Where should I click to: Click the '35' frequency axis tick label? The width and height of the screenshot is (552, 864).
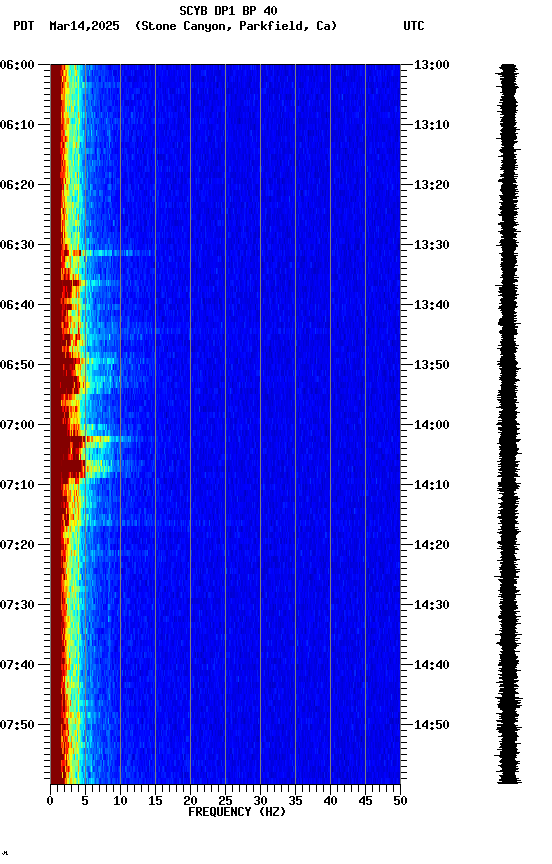(x=295, y=801)
